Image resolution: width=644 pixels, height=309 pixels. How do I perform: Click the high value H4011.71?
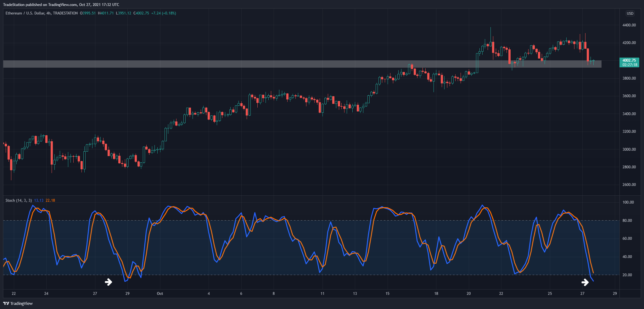(106, 13)
